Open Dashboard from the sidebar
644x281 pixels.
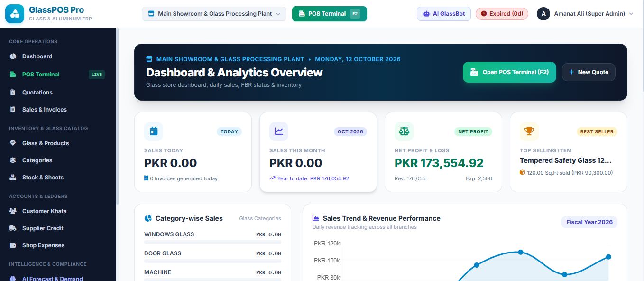click(58, 56)
